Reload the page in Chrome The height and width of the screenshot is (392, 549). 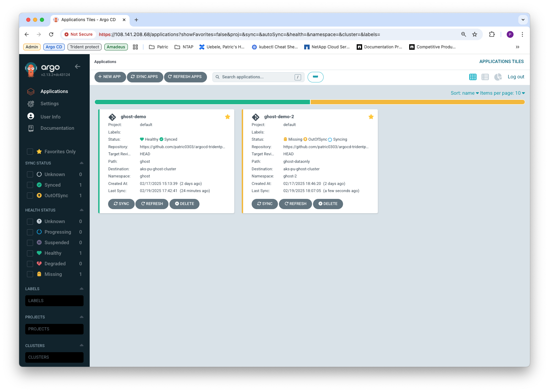point(51,34)
